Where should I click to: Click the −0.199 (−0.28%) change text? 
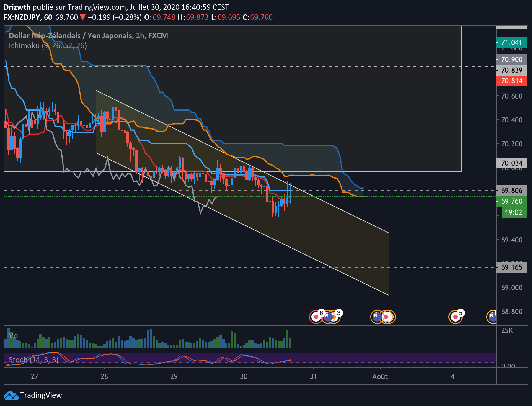[x=115, y=17]
